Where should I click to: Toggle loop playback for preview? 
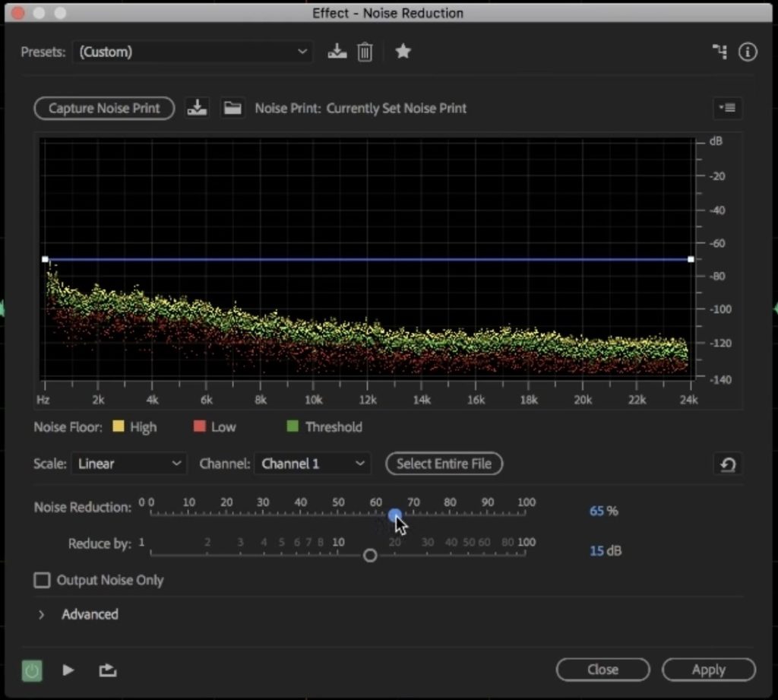click(107, 670)
